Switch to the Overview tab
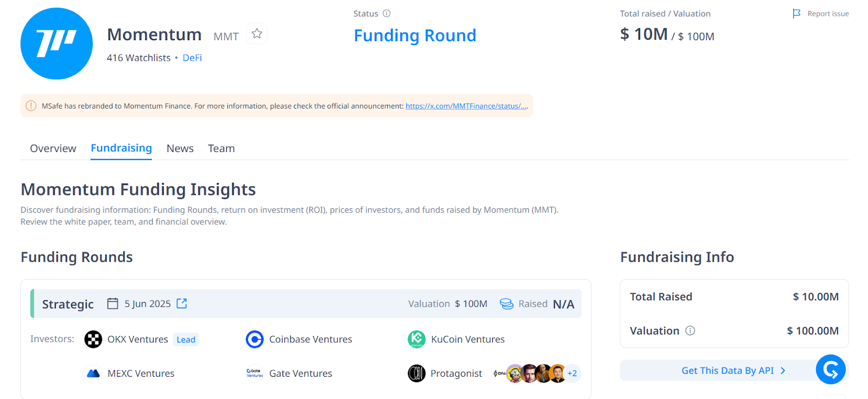The image size is (868, 399). (x=53, y=148)
